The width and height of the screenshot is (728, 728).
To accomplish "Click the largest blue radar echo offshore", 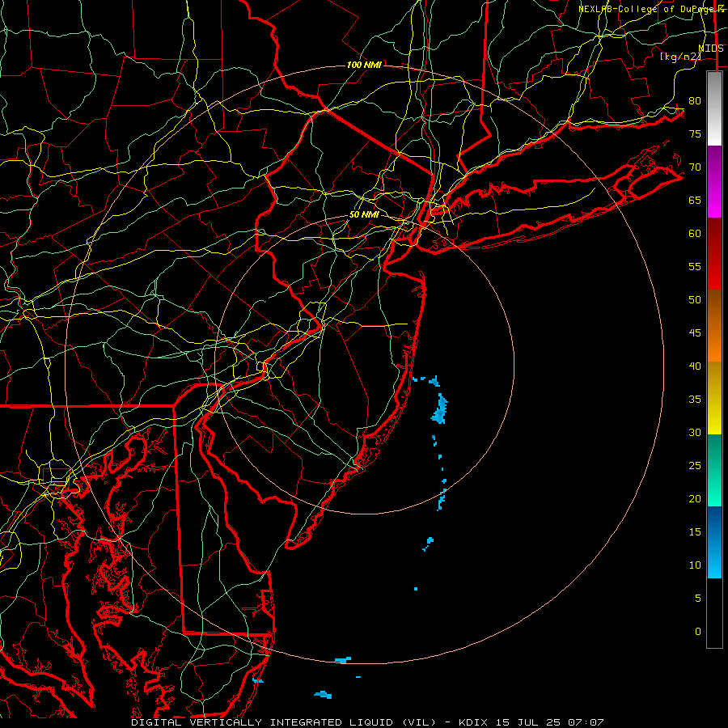I will click(439, 409).
